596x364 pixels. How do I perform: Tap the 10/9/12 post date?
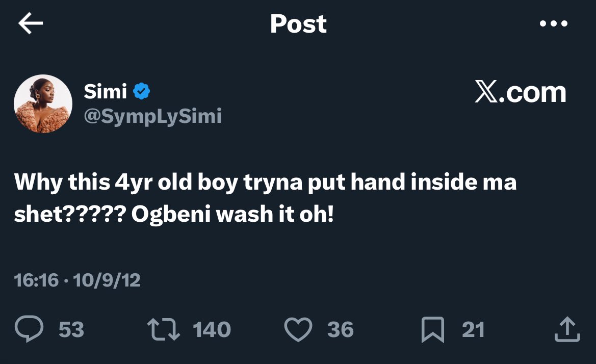click(x=107, y=280)
